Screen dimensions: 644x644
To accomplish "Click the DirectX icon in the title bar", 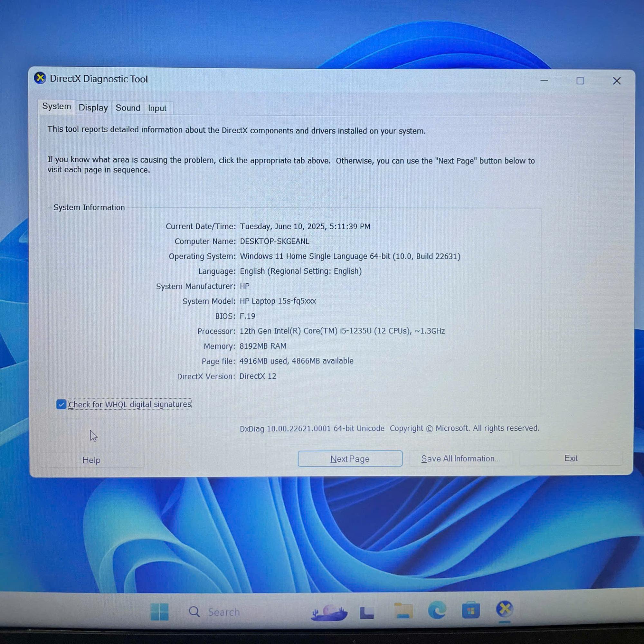I will pyautogui.click(x=40, y=78).
